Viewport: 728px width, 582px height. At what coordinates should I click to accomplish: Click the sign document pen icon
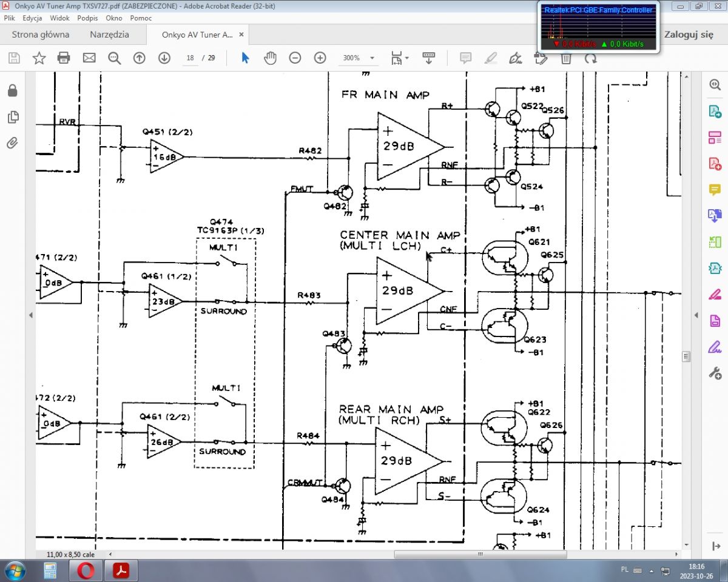[515, 58]
